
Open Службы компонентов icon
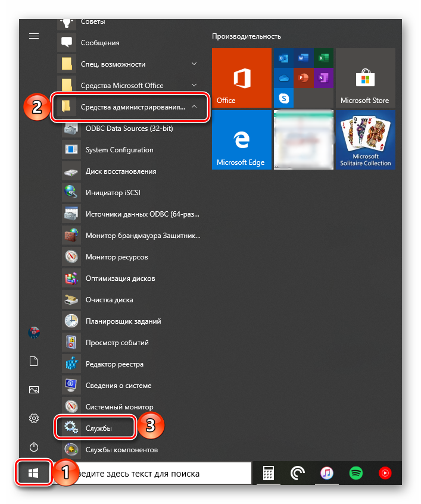point(71,449)
